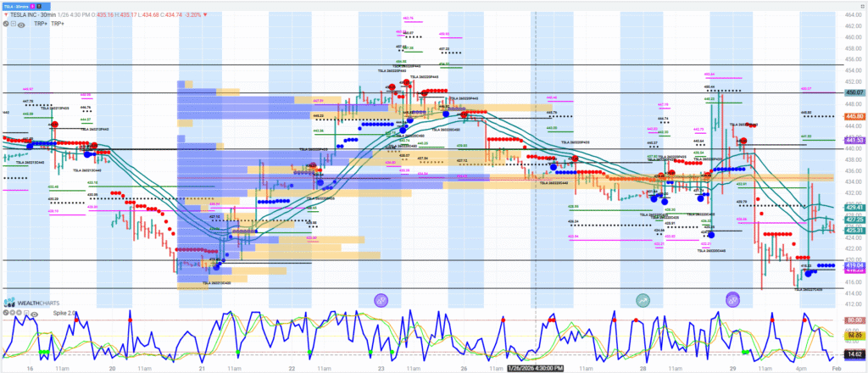Collapse the chart using the red triangle beside TESLA INC

pyautogui.click(x=8, y=14)
